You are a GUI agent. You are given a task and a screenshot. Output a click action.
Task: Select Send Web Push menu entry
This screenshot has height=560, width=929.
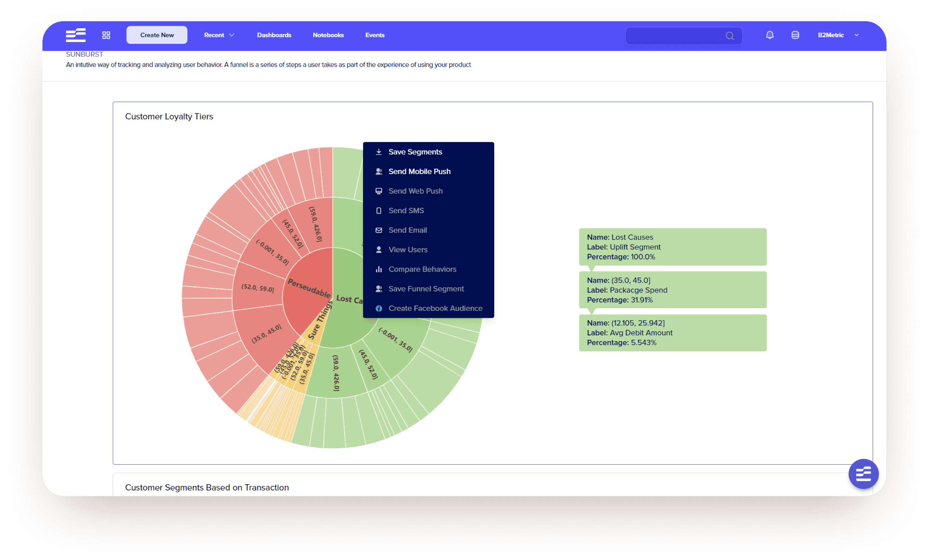428,191
